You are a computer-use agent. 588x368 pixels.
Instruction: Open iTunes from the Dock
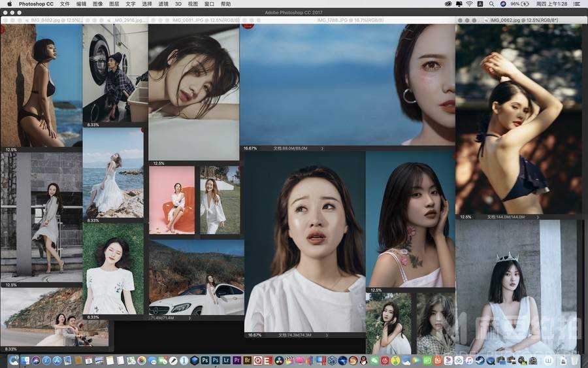click(x=469, y=361)
